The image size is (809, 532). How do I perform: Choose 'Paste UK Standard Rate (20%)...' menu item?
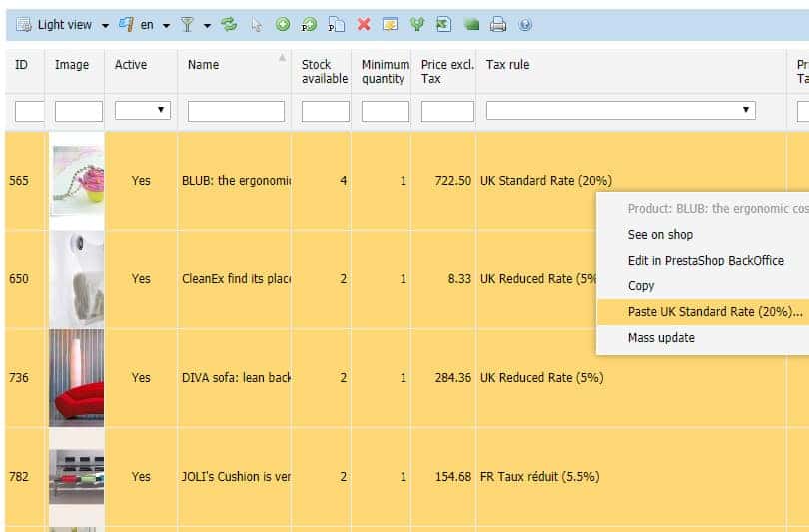tap(715, 312)
